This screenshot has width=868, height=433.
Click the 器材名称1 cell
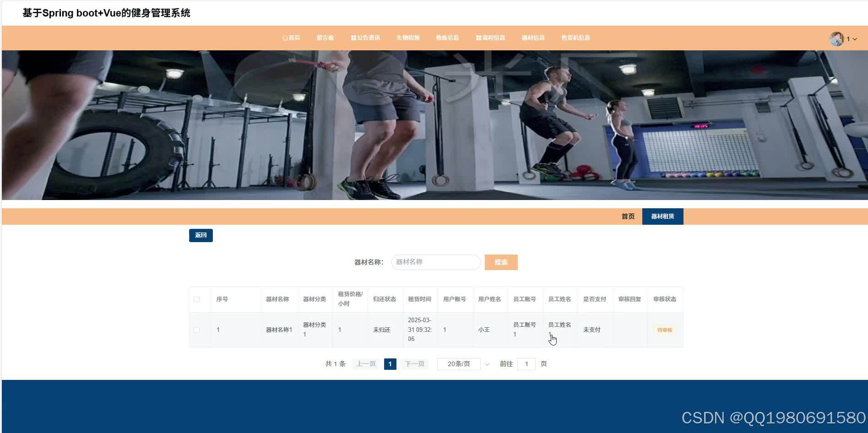279,330
